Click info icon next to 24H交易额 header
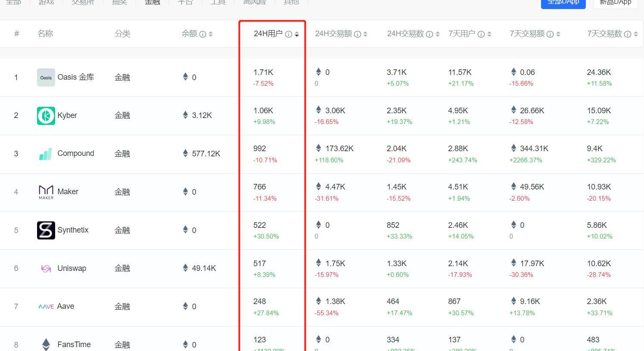Screen dimensions: 644x351 [x=358, y=34]
